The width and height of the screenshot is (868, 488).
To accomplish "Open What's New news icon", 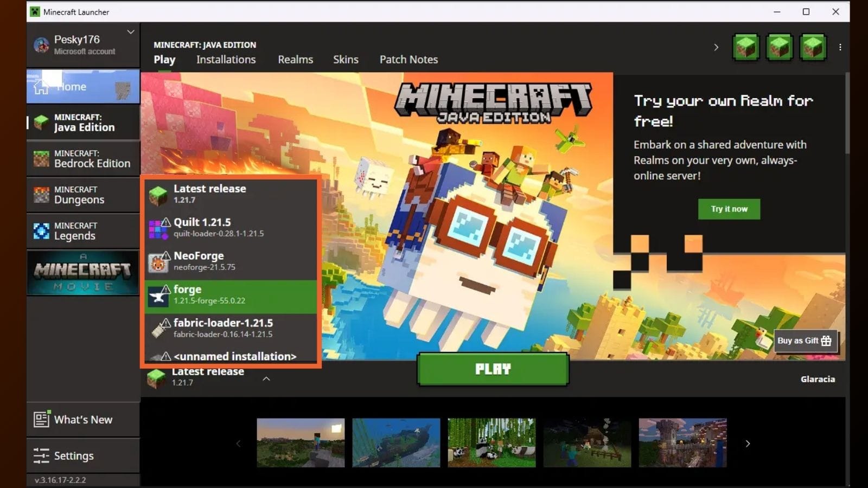I will 41,419.
